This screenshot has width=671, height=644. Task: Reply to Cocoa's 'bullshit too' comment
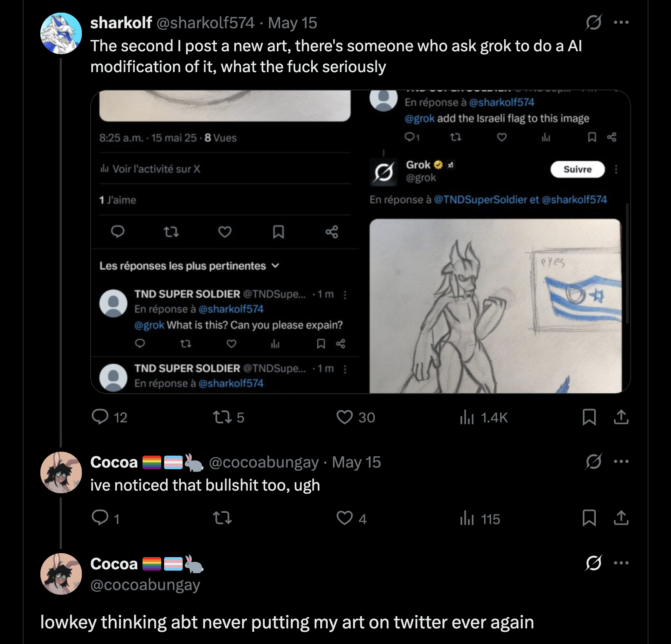tap(100, 518)
